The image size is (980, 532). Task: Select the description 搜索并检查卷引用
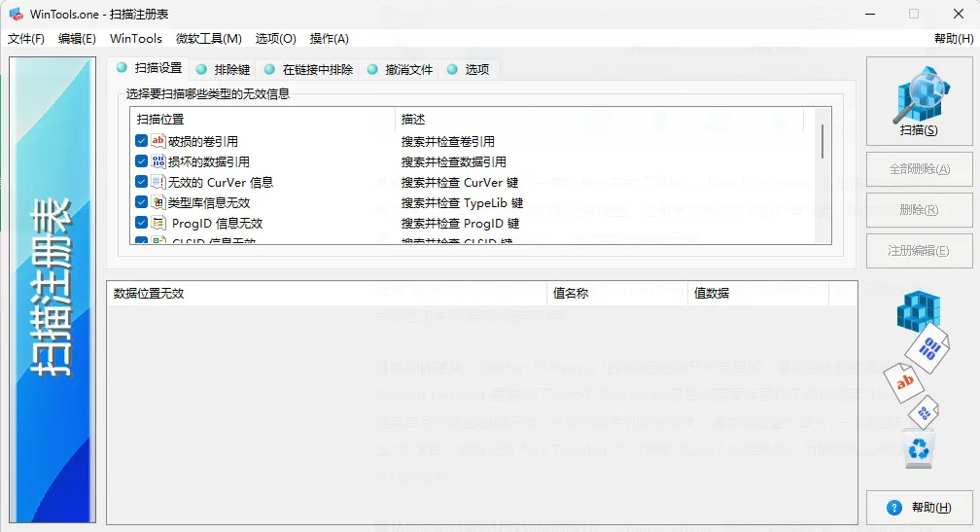[x=447, y=141]
